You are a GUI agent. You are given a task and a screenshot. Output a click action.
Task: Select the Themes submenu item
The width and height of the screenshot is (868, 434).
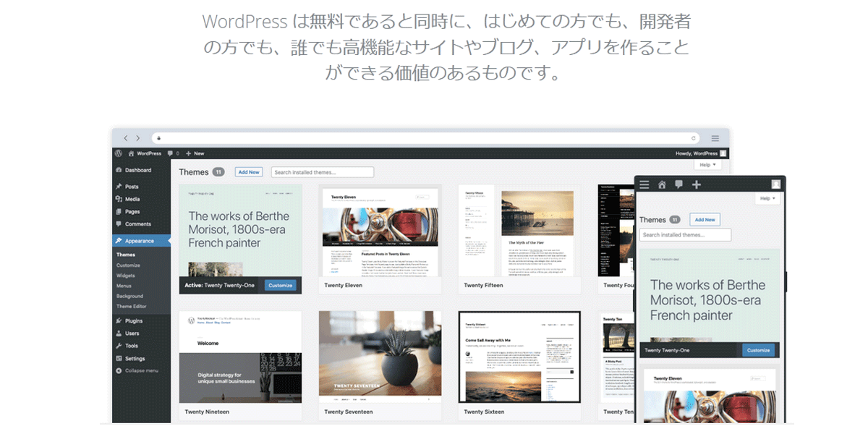point(126,255)
